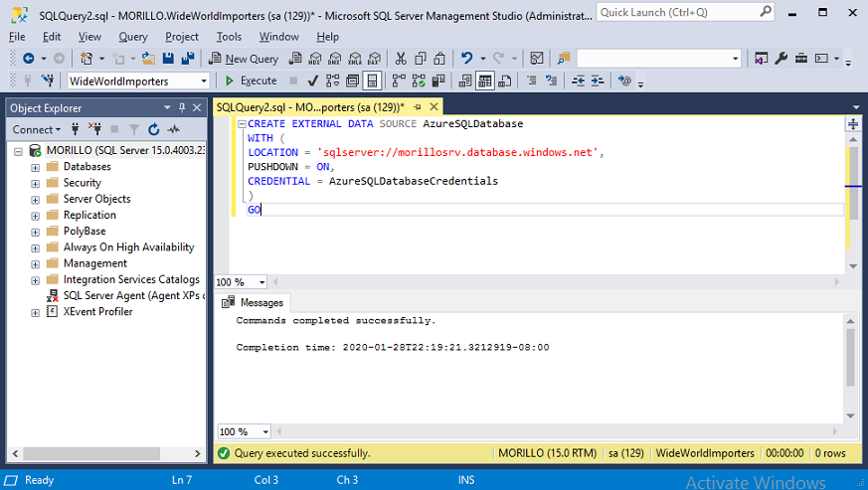Viewport: 868px width, 490px height.
Task: Click the Undo arrow icon
Action: click(x=466, y=58)
